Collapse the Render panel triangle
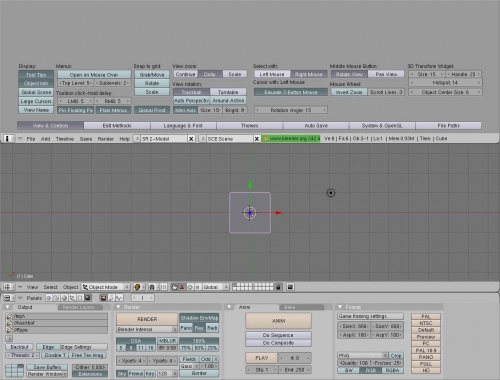The height and width of the screenshot is (380, 500). (118, 307)
